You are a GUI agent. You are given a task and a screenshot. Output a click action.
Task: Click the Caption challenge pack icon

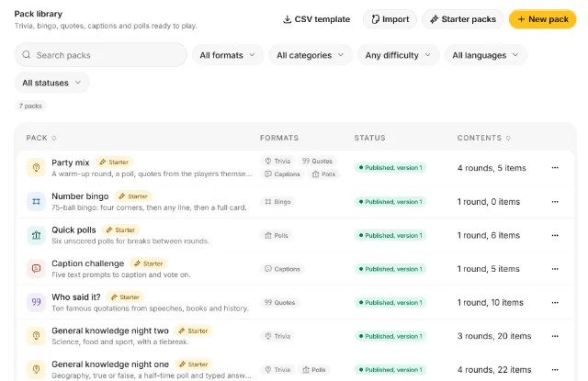click(x=36, y=269)
